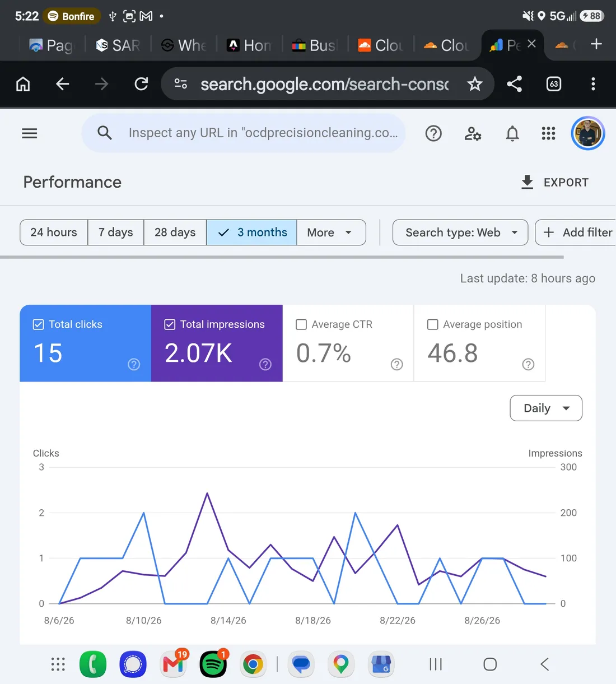Open the Spotify app
Viewport: 616px width, 684px height.
213,664
